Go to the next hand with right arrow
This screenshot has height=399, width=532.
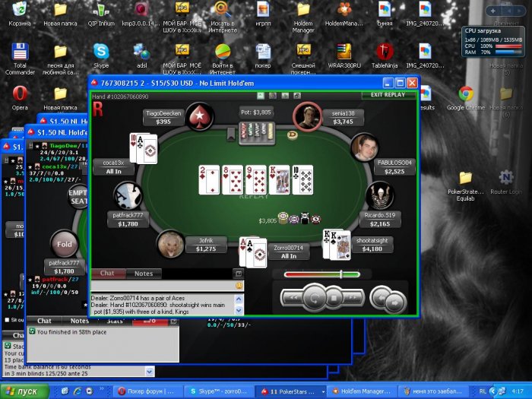(x=395, y=303)
